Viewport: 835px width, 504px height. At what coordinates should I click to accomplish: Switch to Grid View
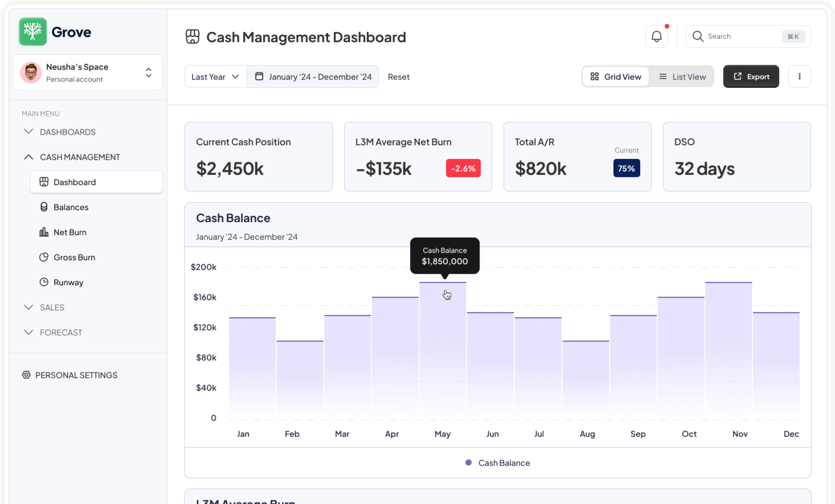(x=615, y=77)
